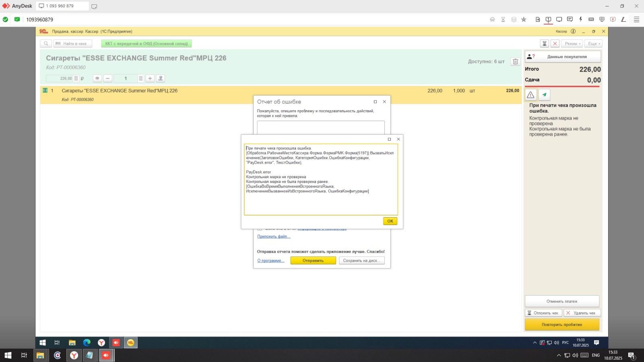
Task: Select the 1 093 960 879 session tab
Action: (x=62, y=6)
